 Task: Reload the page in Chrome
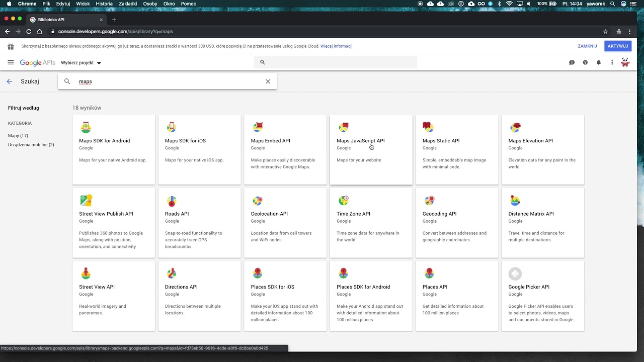coord(29,32)
